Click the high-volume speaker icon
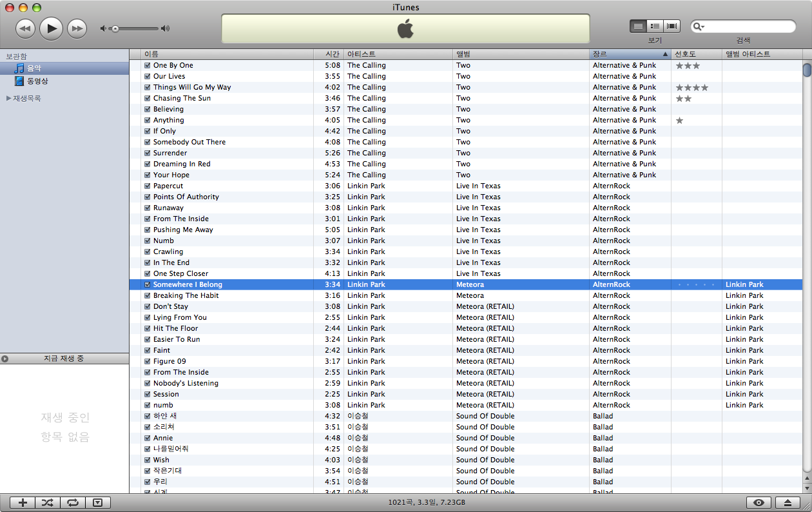This screenshot has width=812, height=512. click(166, 28)
